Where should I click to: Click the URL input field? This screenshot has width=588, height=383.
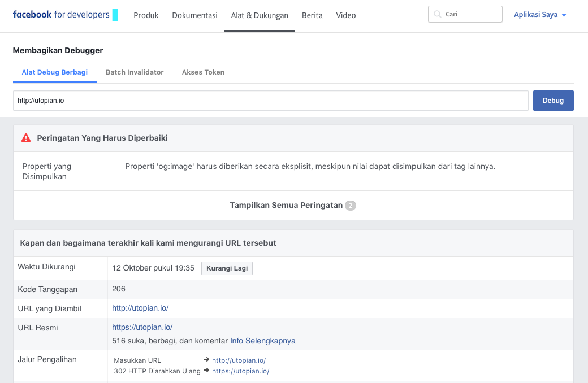[x=270, y=101]
